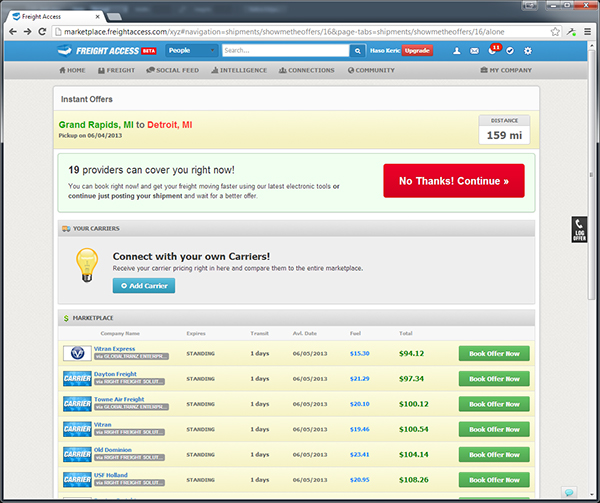Book the Vitran Express $94.12 offer
The image size is (600, 503).
[494, 353]
